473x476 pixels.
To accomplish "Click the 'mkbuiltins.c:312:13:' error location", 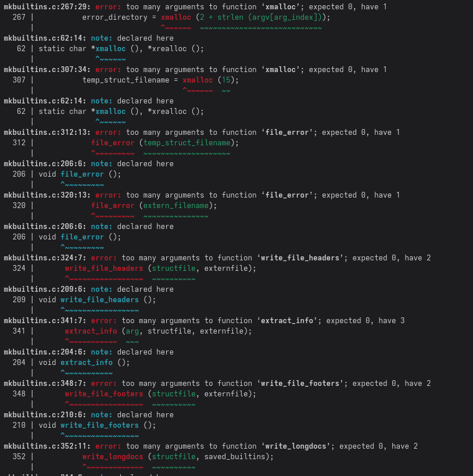I will pyautogui.click(x=47, y=133).
